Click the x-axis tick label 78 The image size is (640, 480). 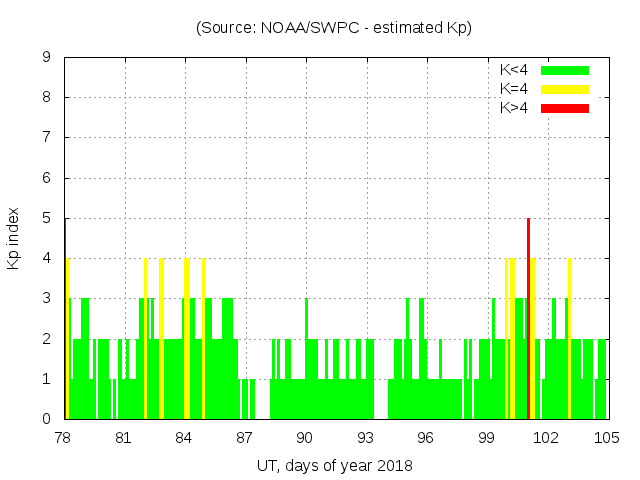(x=63, y=438)
